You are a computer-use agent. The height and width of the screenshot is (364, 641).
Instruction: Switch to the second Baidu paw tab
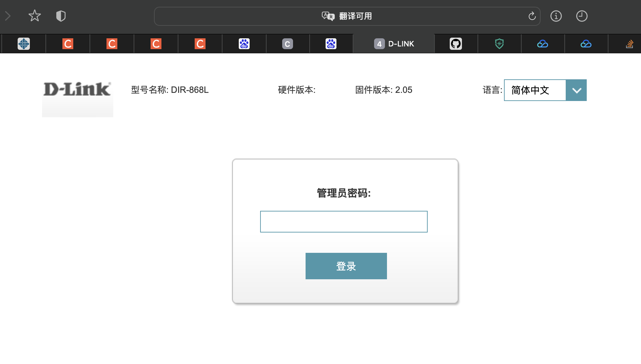tap(331, 44)
